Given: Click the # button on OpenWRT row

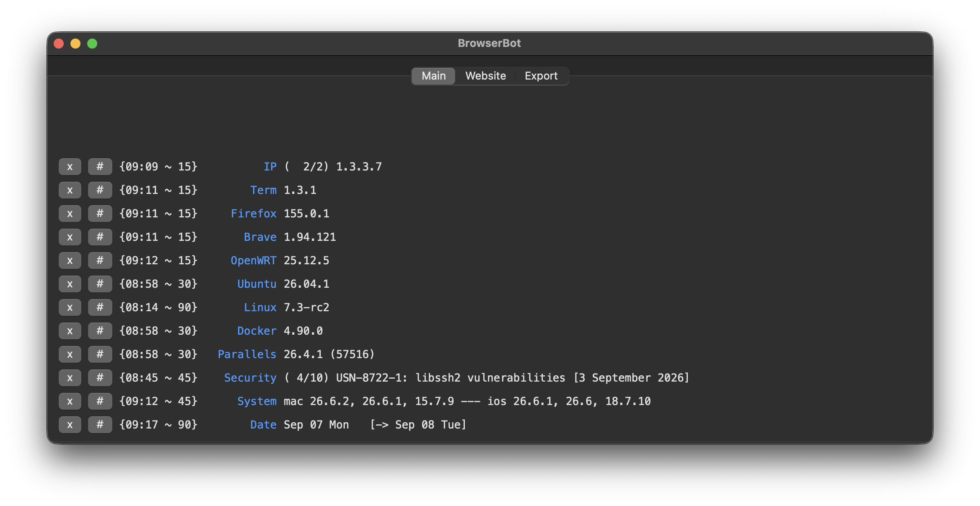Looking at the screenshot, I should click(x=100, y=261).
